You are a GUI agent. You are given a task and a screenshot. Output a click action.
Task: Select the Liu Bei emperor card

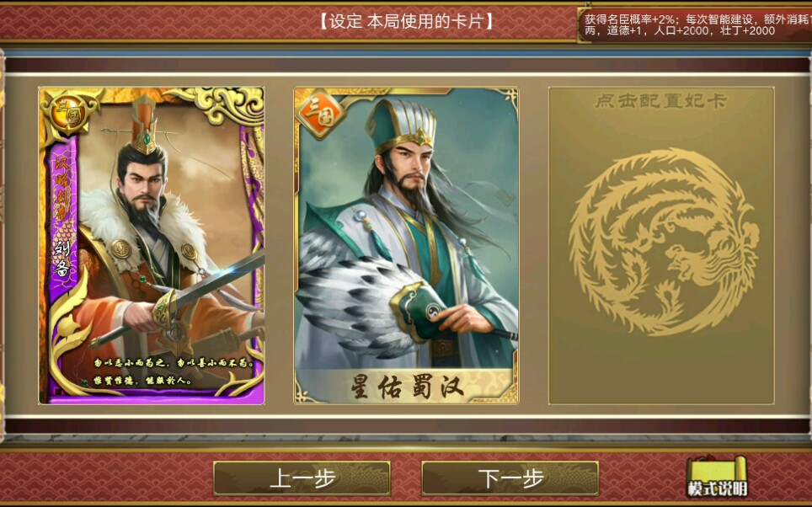click(152, 245)
